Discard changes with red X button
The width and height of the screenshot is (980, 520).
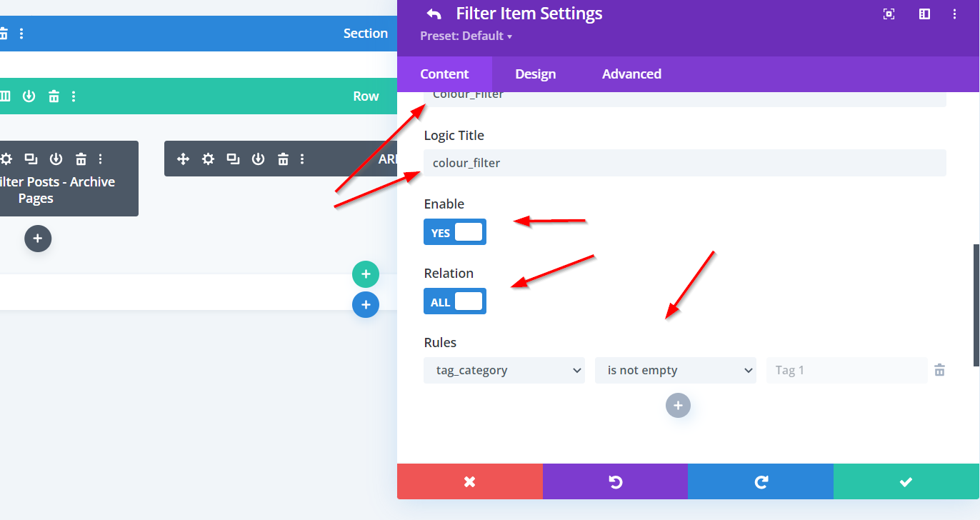click(469, 481)
